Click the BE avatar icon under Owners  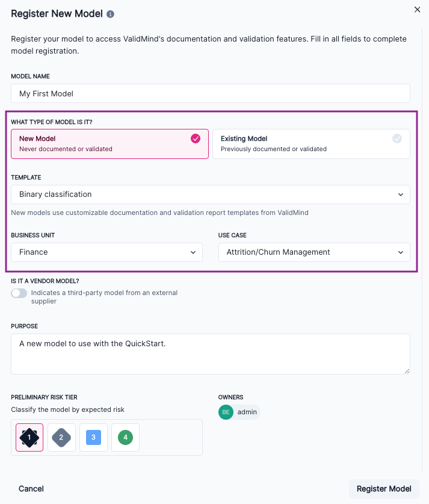point(225,412)
